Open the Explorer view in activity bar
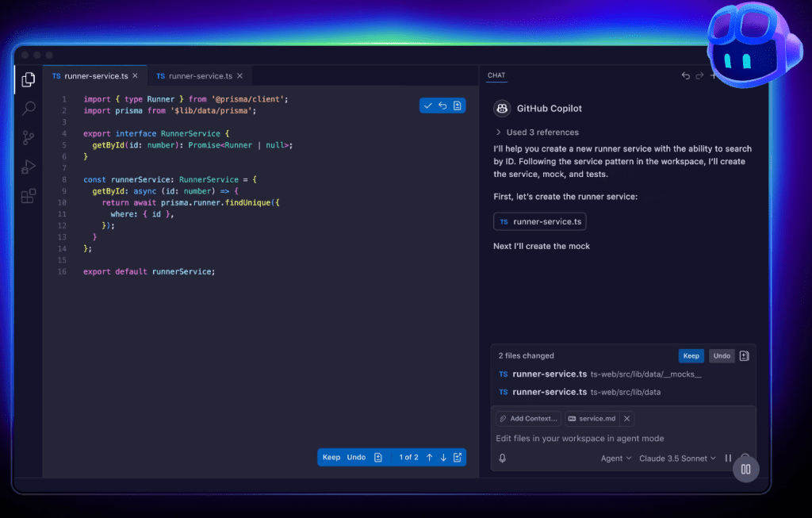 click(29, 79)
